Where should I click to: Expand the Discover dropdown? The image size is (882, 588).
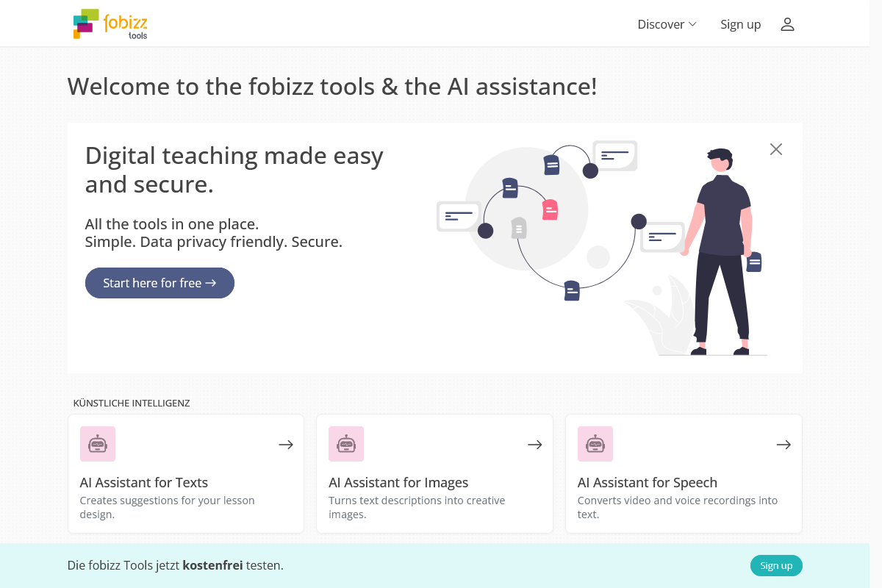click(666, 24)
